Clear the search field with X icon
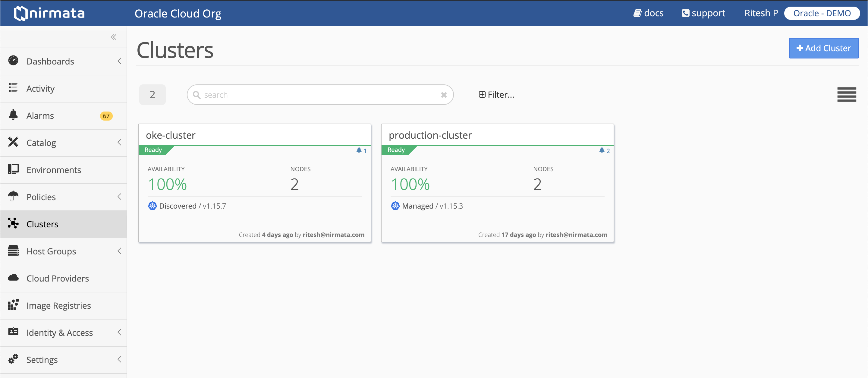Image resolution: width=868 pixels, height=378 pixels. point(444,95)
